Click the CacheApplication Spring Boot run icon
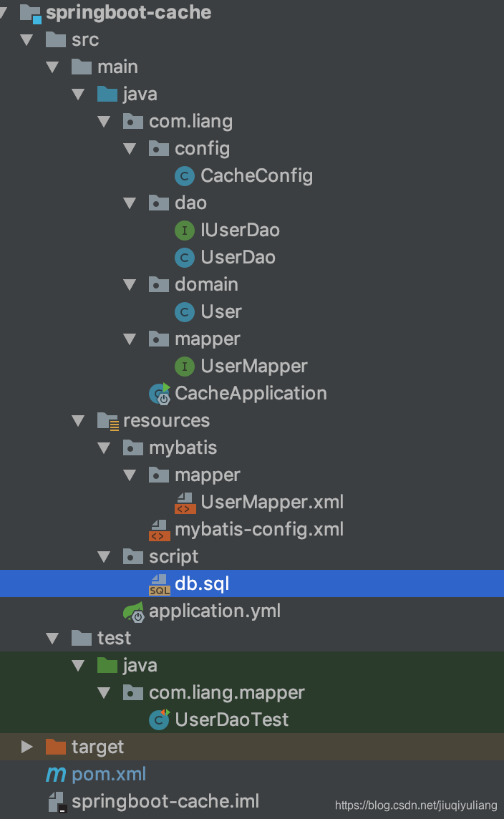504x819 pixels. 160,394
